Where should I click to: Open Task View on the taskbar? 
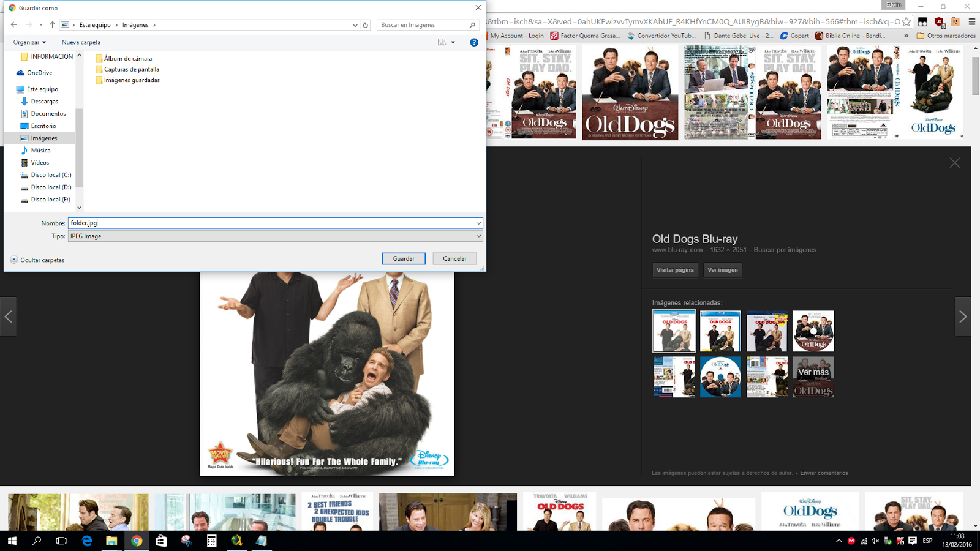pyautogui.click(x=61, y=541)
